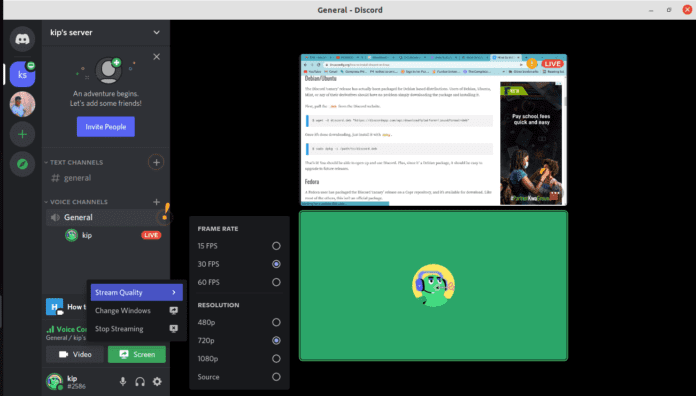Image resolution: width=696 pixels, height=396 pixels.
Task: Create a new voice channel plus icon
Action: pyautogui.click(x=156, y=202)
